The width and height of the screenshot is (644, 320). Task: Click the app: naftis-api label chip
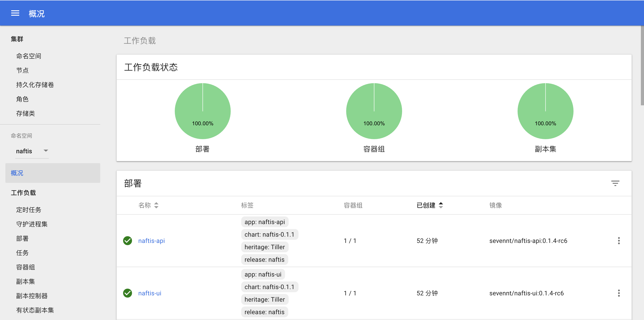coord(264,222)
